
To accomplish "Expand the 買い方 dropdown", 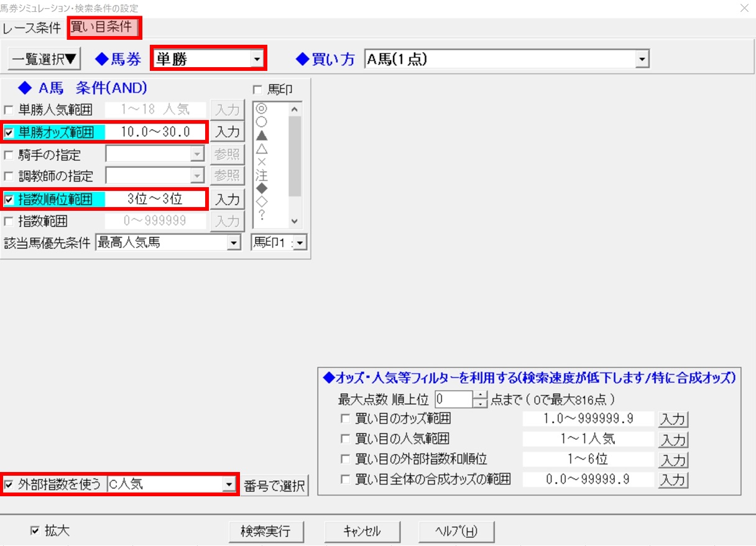I will tap(642, 59).
